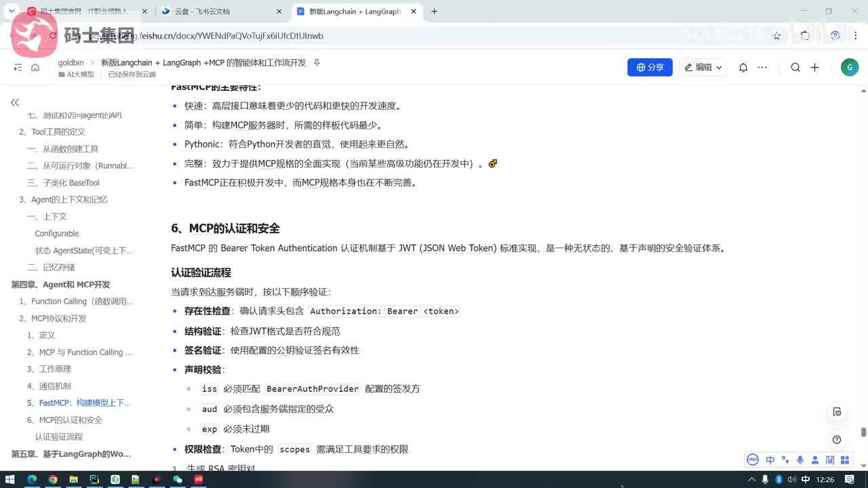Open the browser extensions icon

tap(805, 35)
